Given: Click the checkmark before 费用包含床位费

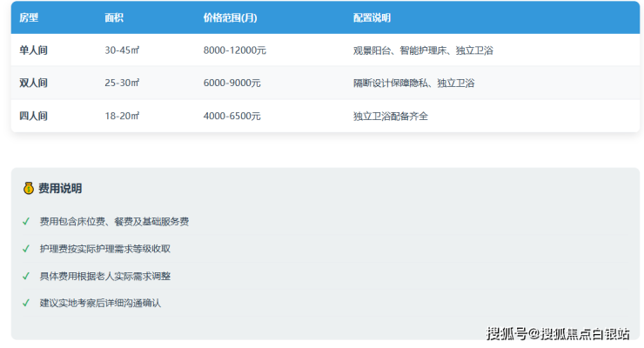Looking at the screenshot, I should point(26,222).
